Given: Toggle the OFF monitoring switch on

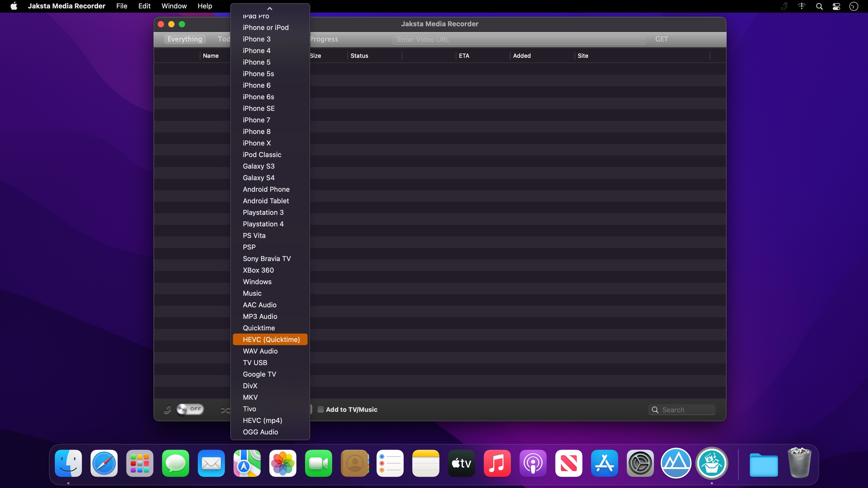Looking at the screenshot, I should click(x=190, y=409).
